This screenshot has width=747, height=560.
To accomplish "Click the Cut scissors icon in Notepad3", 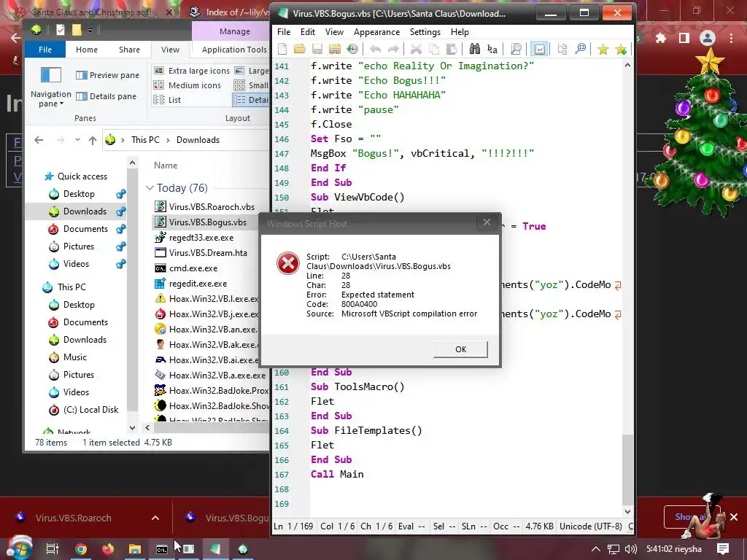I will coord(416,49).
